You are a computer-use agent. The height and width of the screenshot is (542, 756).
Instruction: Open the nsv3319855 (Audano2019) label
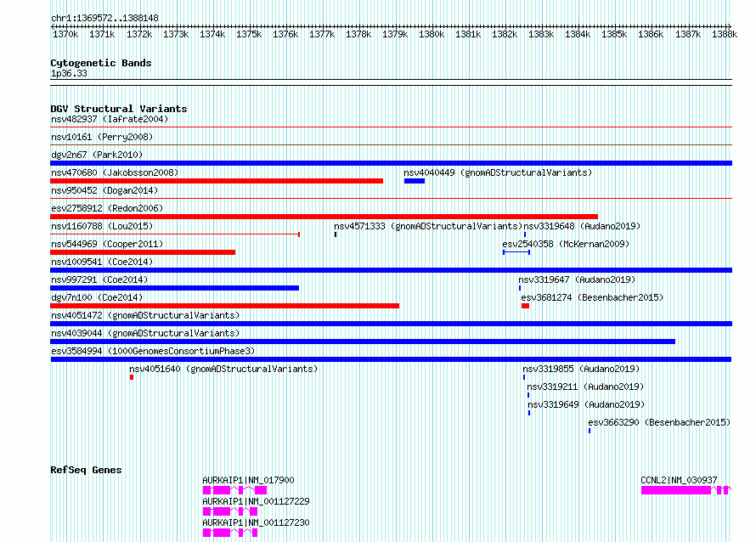581,369
